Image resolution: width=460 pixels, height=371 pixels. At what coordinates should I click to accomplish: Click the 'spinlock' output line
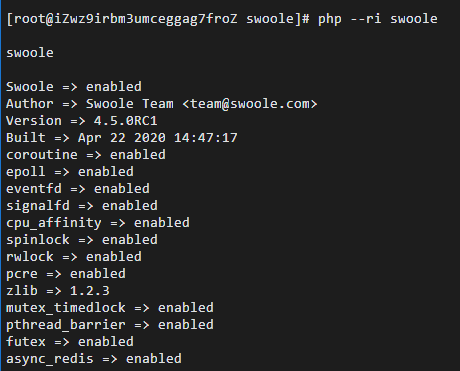pos(82,240)
